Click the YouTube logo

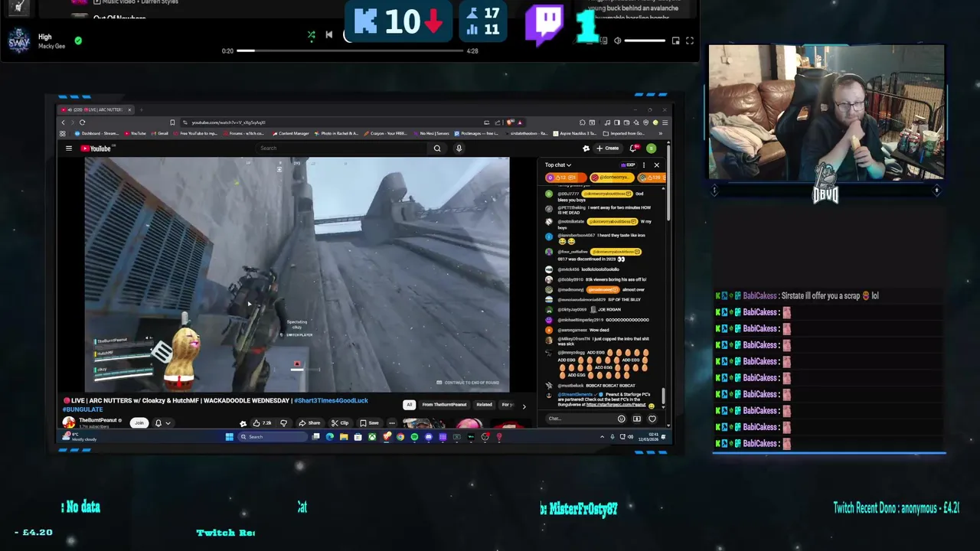[96, 148]
